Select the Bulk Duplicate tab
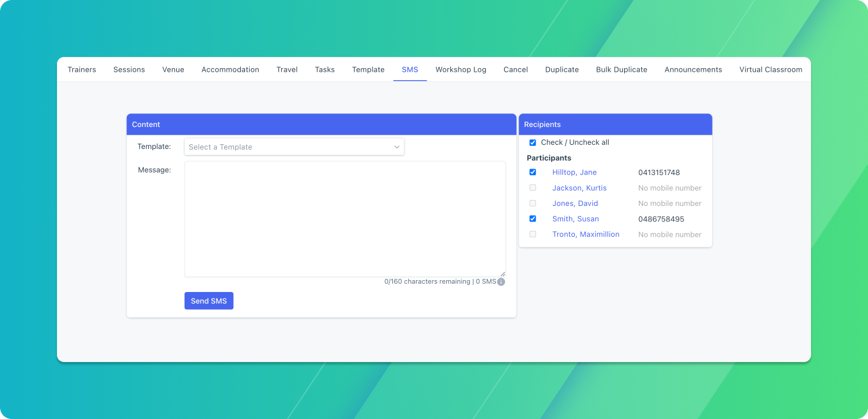The height and width of the screenshot is (419, 868). pyautogui.click(x=622, y=69)
